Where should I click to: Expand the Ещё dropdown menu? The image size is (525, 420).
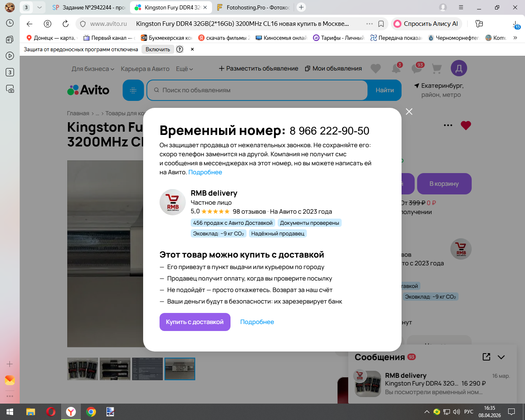184,69
